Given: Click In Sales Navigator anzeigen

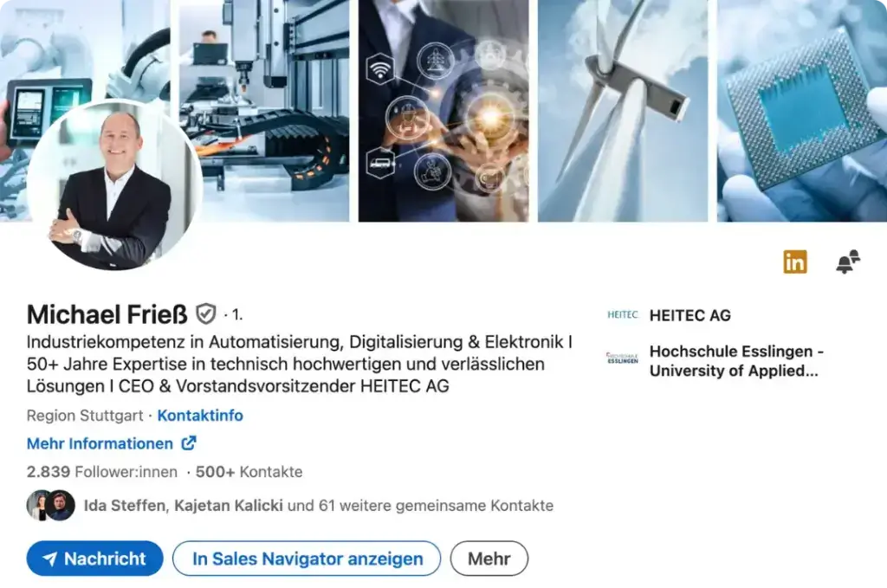Looking at the screenshot, I should (x=307, y=559).
